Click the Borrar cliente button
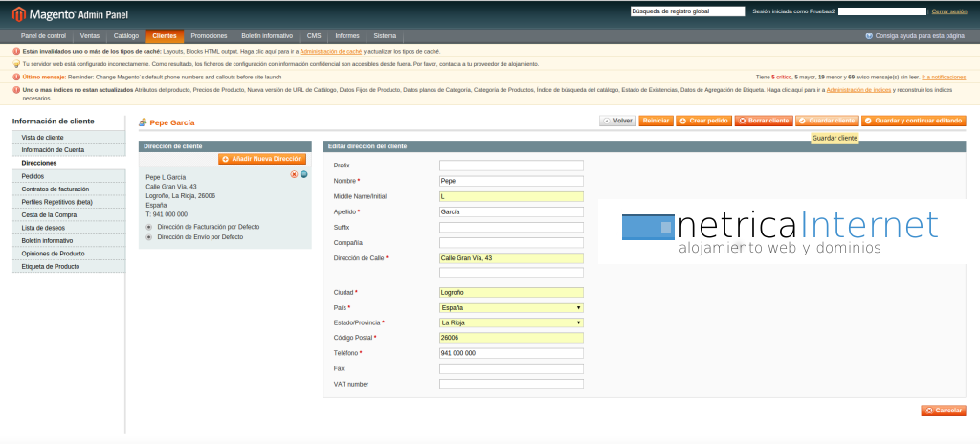 764,121
